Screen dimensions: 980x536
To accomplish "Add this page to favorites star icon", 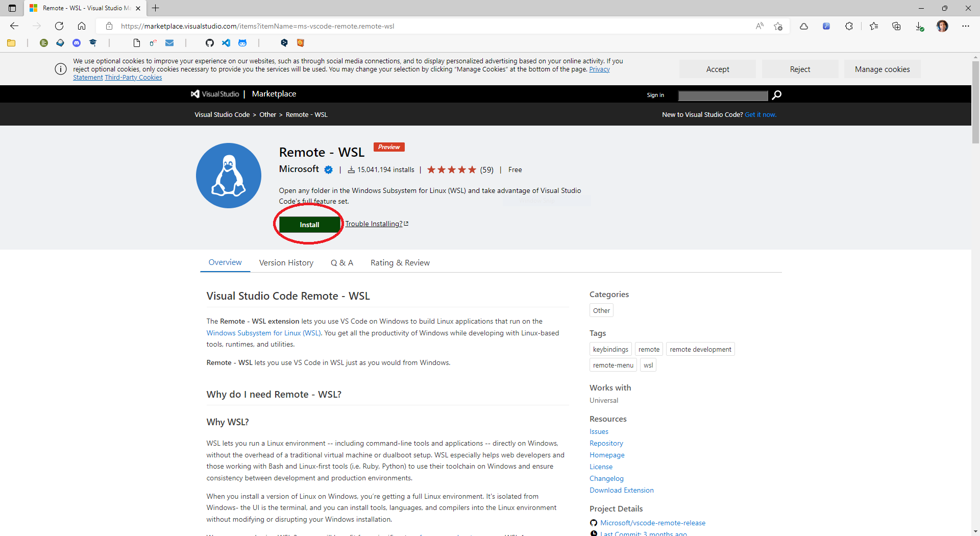I will coord(778,26).
